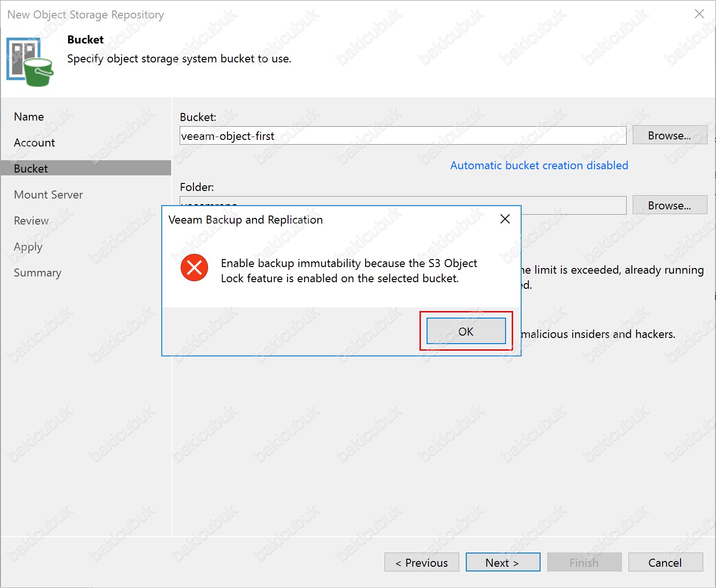The image size is (716, 588).
Task: Click the bold 'Bucket' page heading
Action: pyautogui.click(x=85, y=40)
